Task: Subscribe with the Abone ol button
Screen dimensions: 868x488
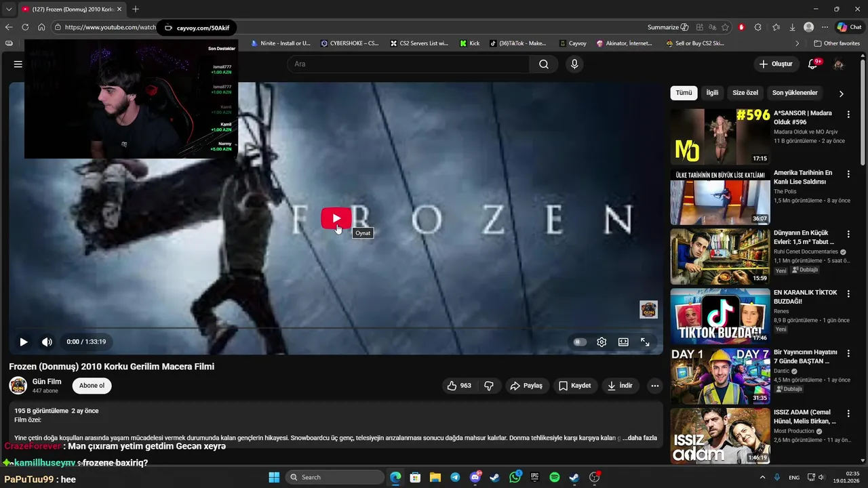Action: click(x=92, y=386)
